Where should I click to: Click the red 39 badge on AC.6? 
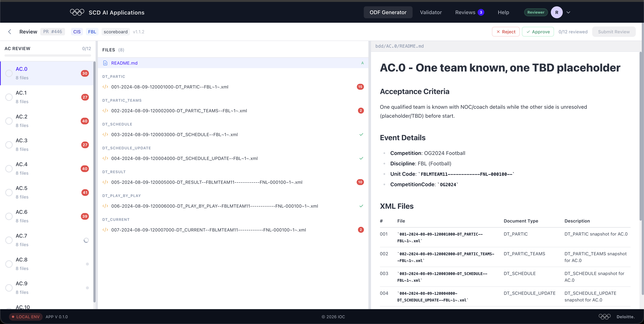coord(85,216)
